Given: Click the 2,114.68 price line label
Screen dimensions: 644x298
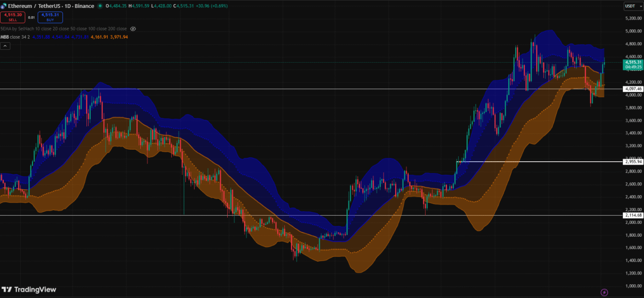Looking at the screenshot, I should (633, 215).
